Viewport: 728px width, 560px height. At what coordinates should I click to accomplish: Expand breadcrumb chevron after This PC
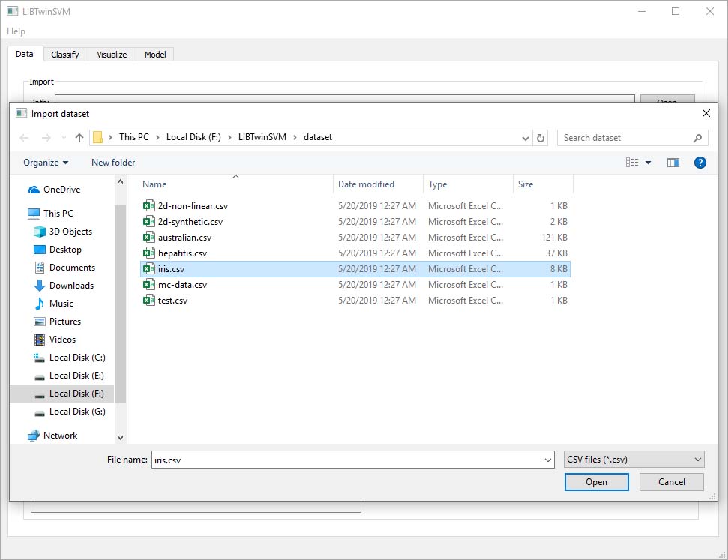157,137
